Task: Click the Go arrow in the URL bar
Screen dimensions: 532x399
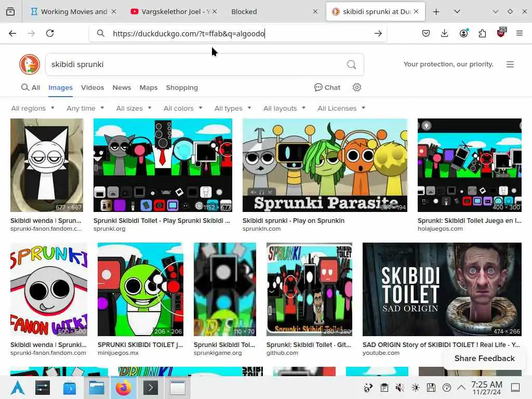Action: (x=378, y=33)
